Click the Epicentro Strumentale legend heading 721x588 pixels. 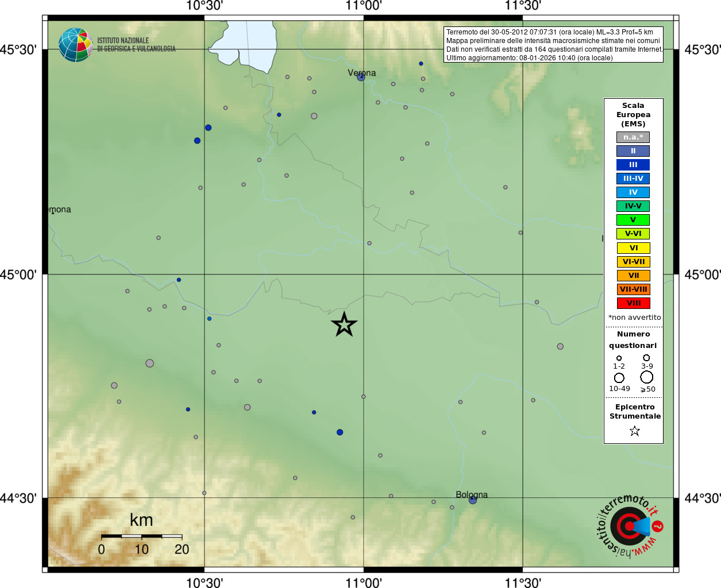point(635,412)
